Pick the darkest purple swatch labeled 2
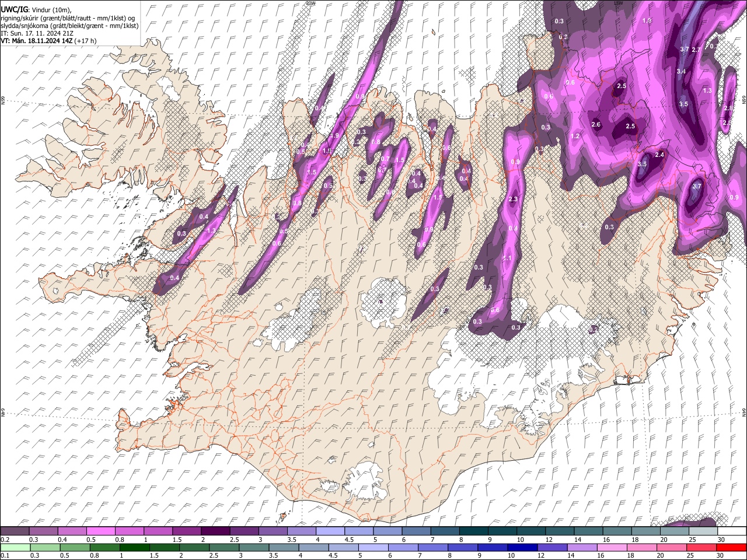 215,531
